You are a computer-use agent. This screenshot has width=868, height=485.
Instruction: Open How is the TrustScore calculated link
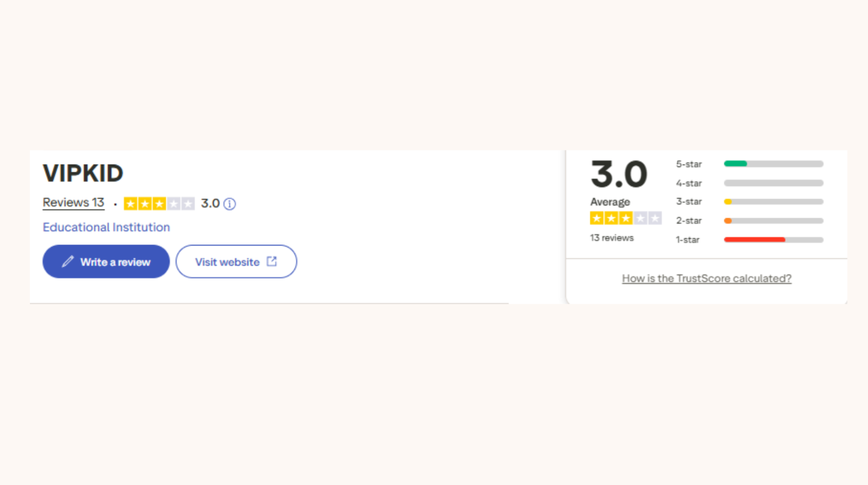pos(707,278)
